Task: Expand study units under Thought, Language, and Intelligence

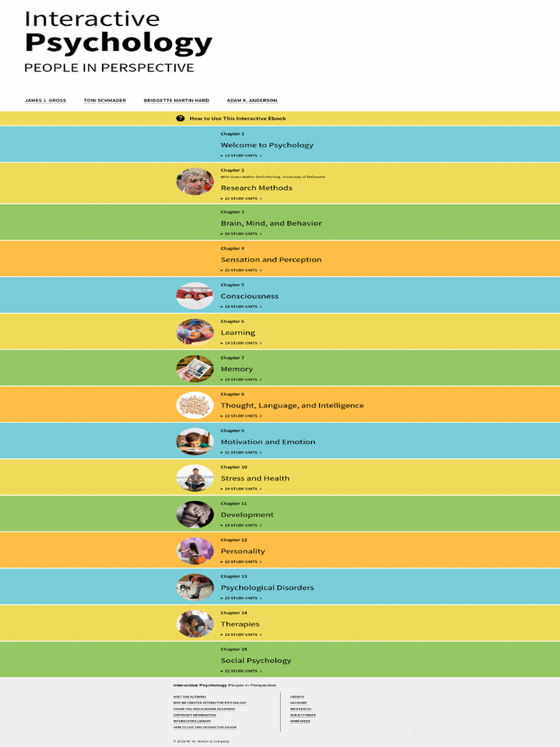Action: 241,416
